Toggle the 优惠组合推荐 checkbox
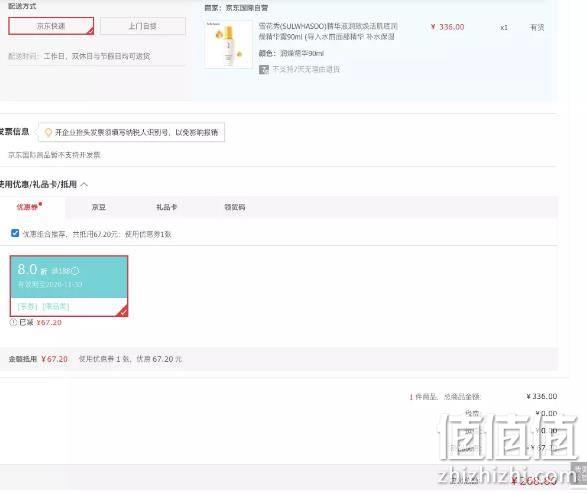 15,233
